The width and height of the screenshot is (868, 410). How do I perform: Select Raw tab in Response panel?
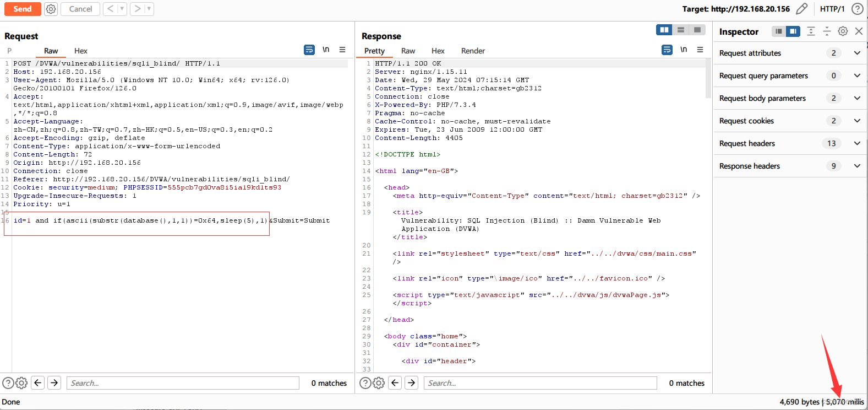click(x=408, y=51)
